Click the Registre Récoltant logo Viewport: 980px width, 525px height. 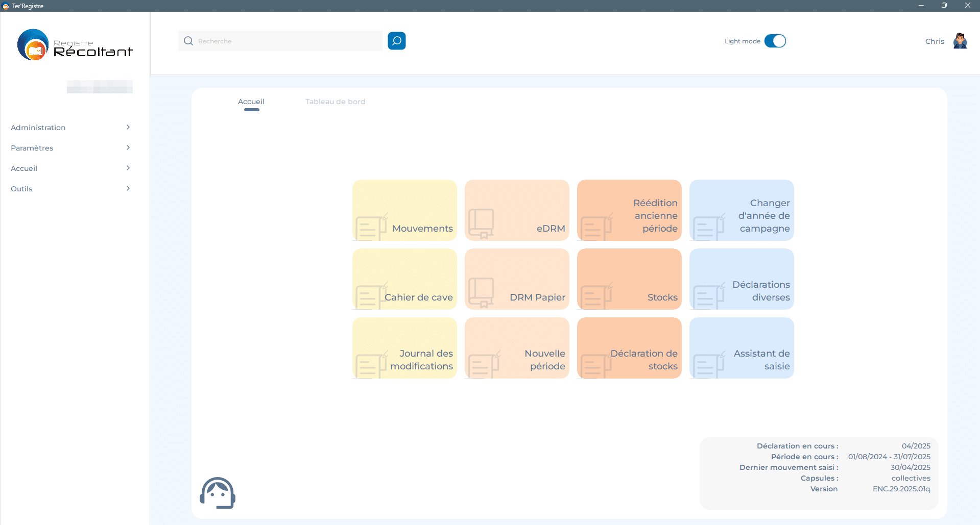pyautogui.click(x=75, y=45)
